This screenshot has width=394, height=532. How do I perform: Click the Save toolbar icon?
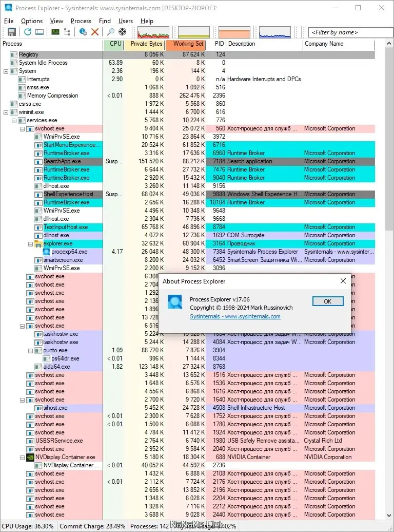pyautogui.click(x=12, y=32)
